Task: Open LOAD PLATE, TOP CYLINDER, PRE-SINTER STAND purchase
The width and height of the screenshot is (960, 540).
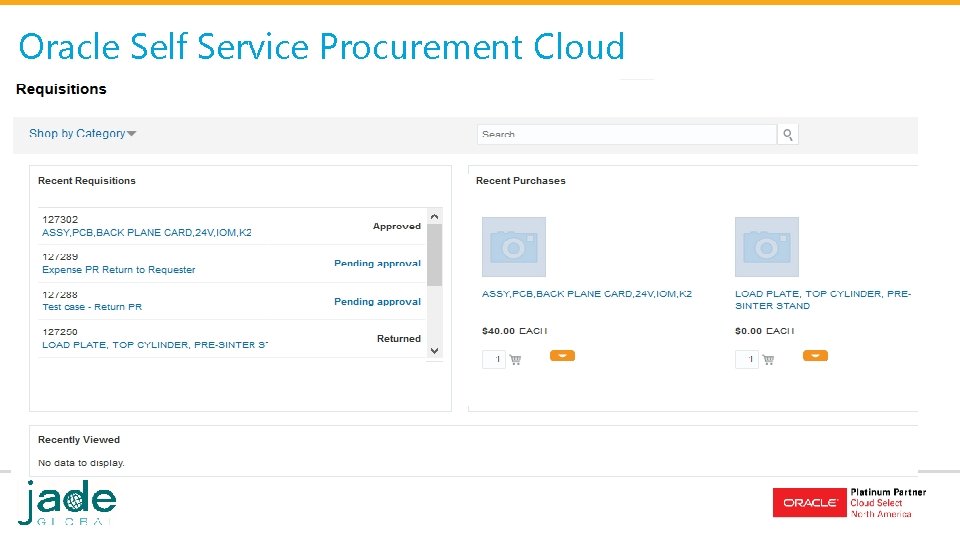Action: 823,300
